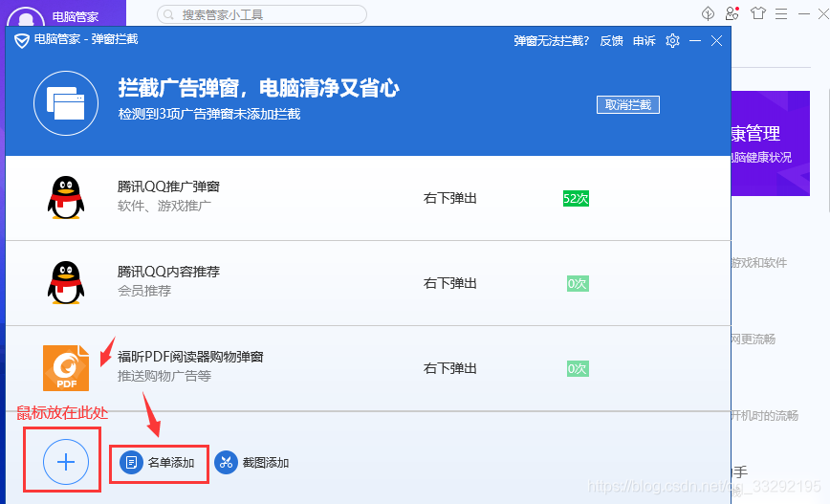
Task: Click 0次 badge for 腾讯QQ内容推荐
Action: pyautogui.click(x=578, y=284)
